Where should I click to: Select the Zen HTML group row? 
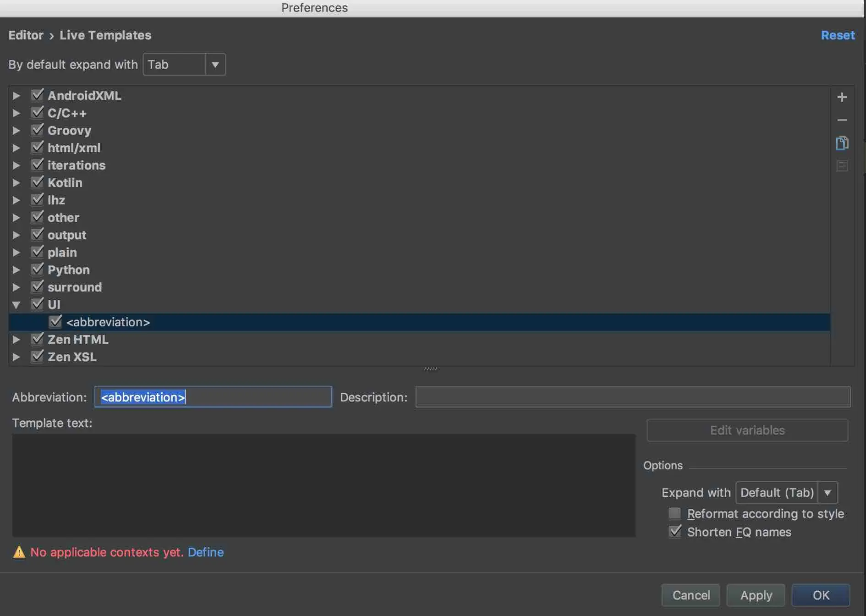pyautogui.click(x=419, y=340)
